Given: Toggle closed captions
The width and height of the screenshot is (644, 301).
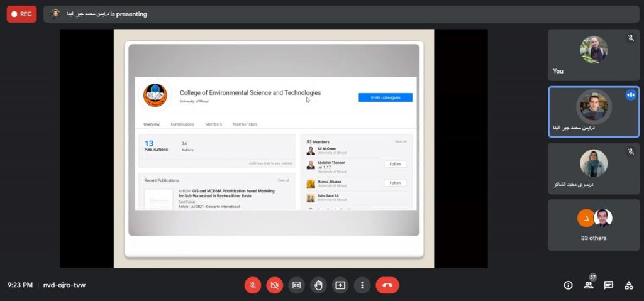Looking at the screenshot, I should tap(296, 285).
